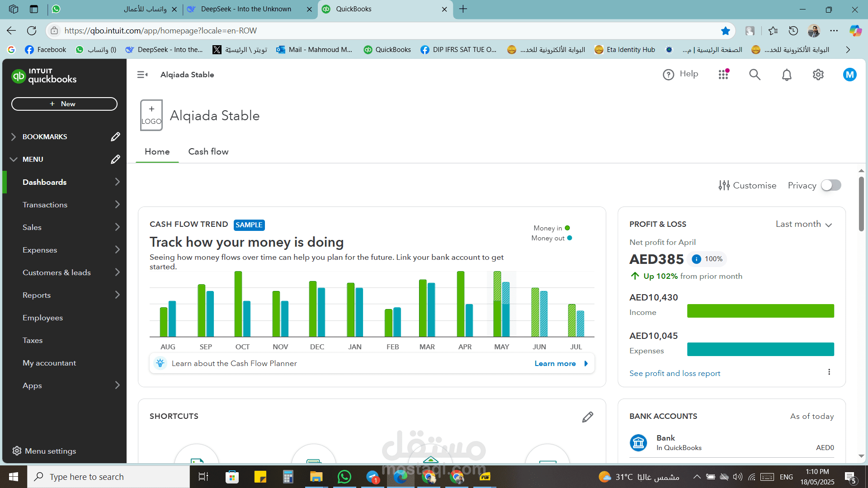Open Calculator from the taskbar
The width and height of the screenshot is (868, 488).
click(x=288, y=477)
